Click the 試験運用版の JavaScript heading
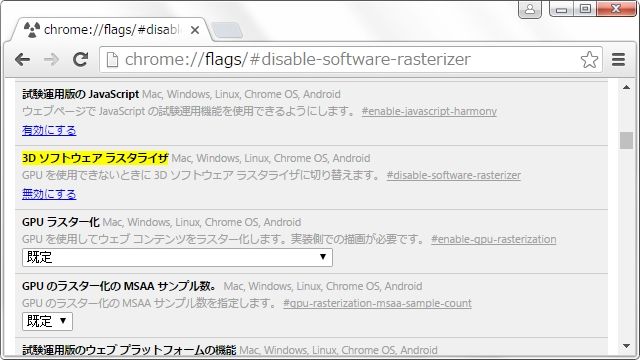This screenshot has height=360, width=640. pos(80,94)
